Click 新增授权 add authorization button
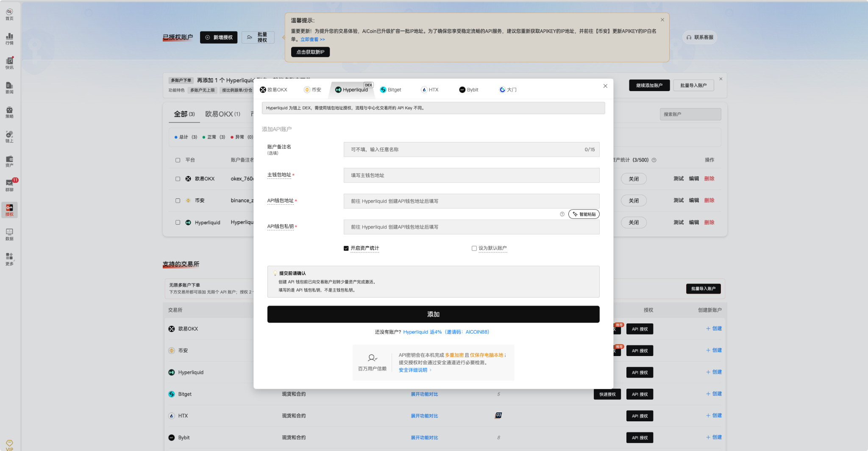 click(219, 37)
